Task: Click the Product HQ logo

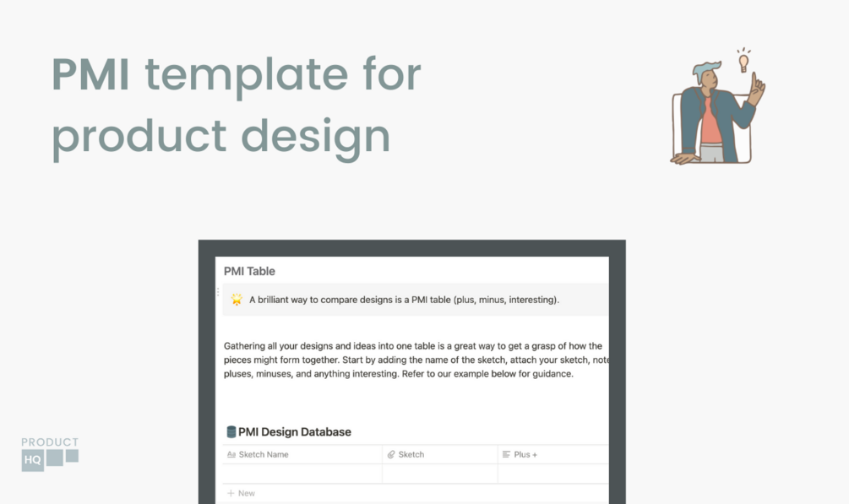Action: (x=50, y=453)
